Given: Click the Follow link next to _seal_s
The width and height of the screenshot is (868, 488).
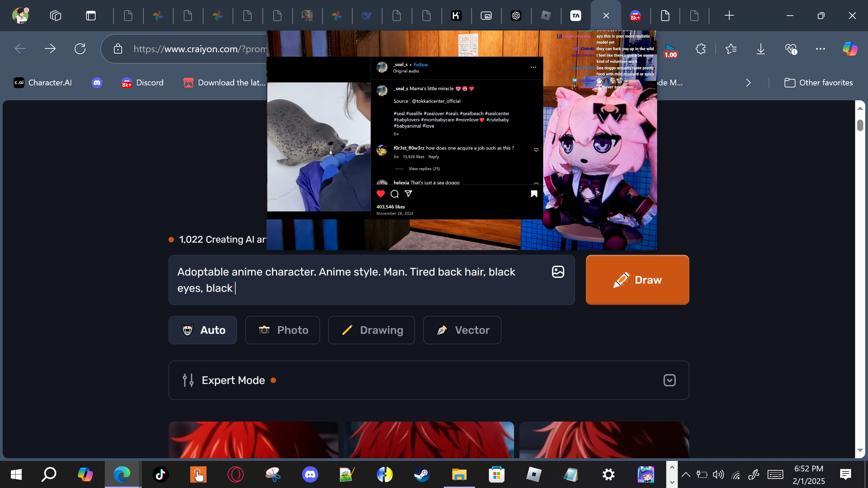Looking at the screenshot, I should (420, 65).
